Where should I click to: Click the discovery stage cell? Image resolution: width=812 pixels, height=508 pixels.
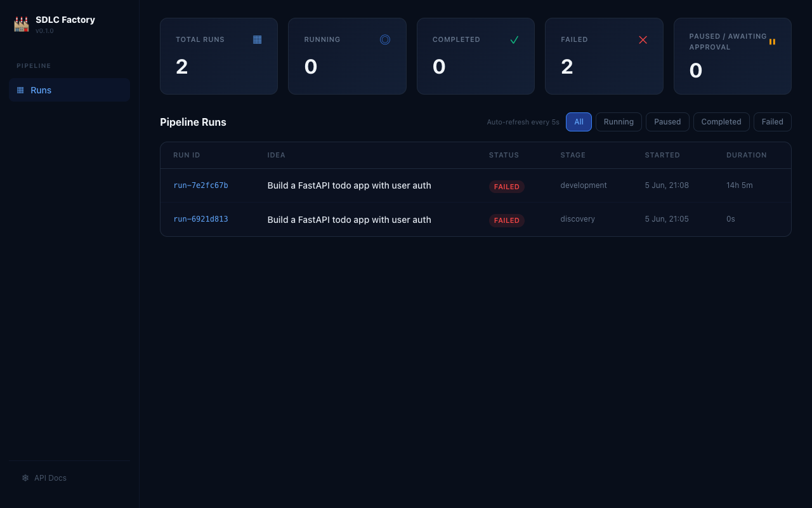[578, 219]
